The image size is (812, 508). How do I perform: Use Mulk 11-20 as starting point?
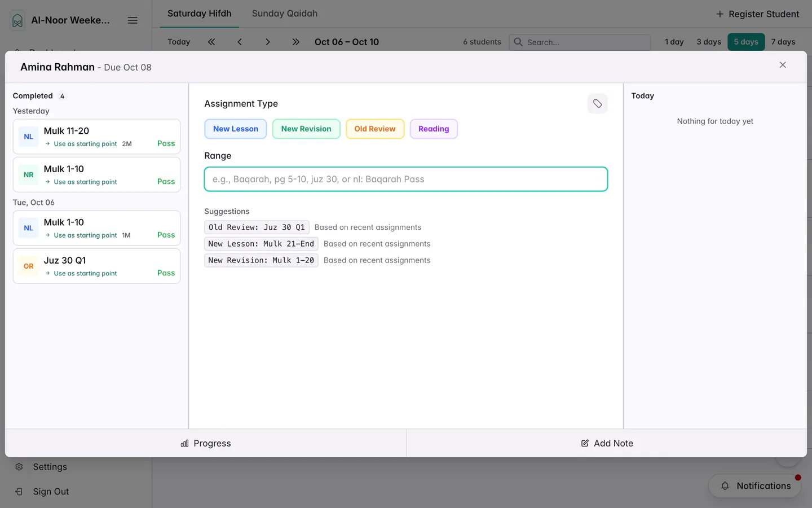81,144
